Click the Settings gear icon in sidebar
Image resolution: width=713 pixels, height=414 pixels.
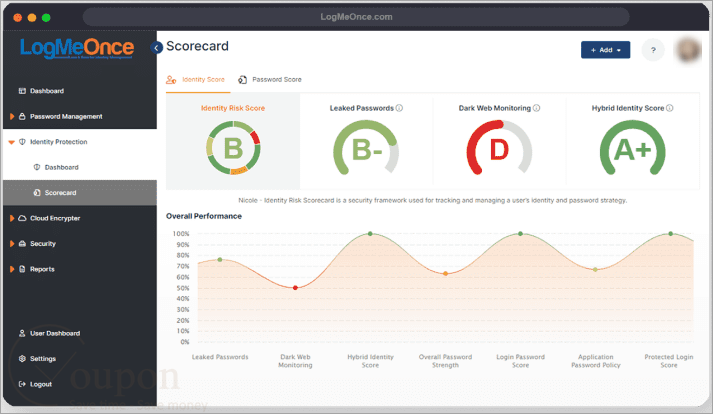coord(22,358)
